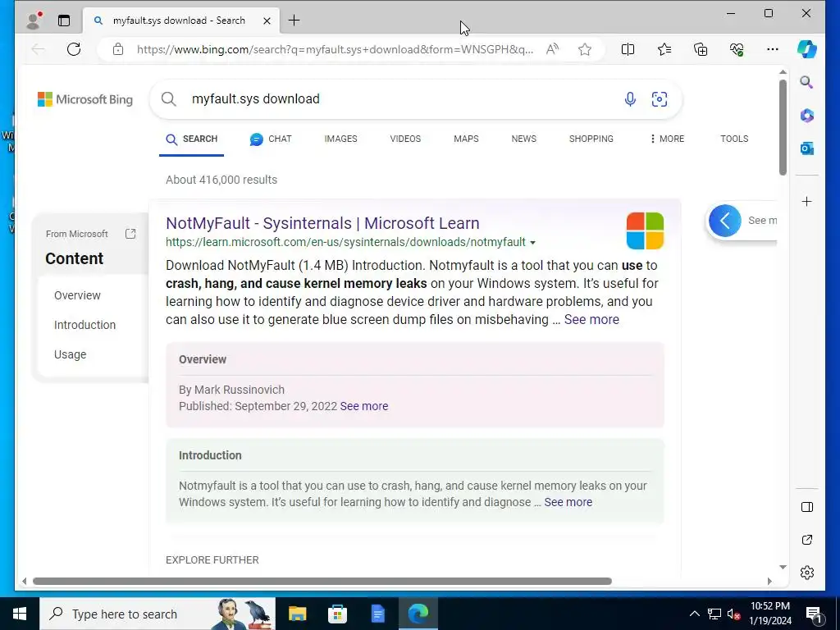Open the Microsoft logo thumbnail
Viewport: 840px width, 630px height.
[645, 231]
